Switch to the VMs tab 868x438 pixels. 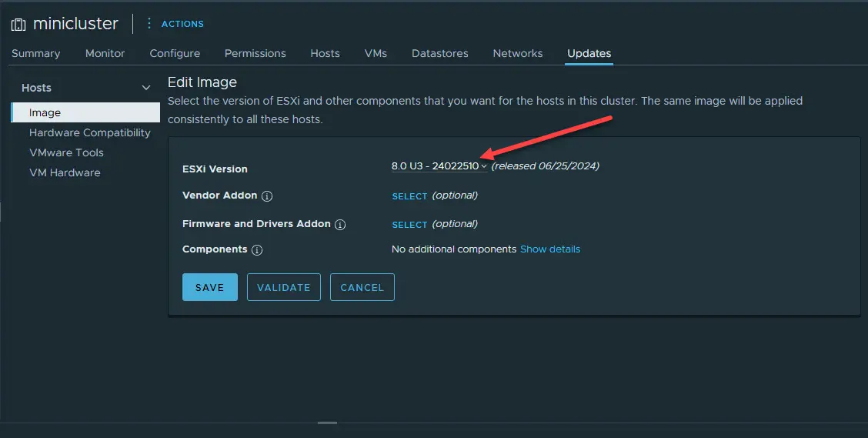click(376, 53)
